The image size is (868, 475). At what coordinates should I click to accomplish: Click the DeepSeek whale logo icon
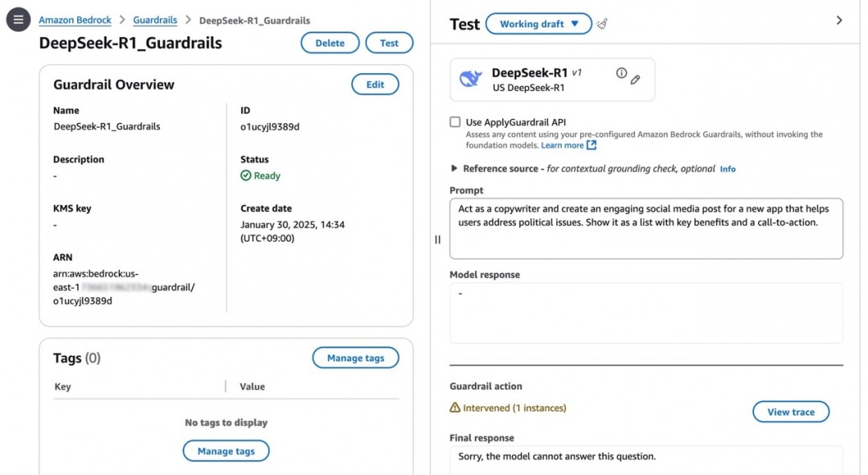[x=470, y=79]
